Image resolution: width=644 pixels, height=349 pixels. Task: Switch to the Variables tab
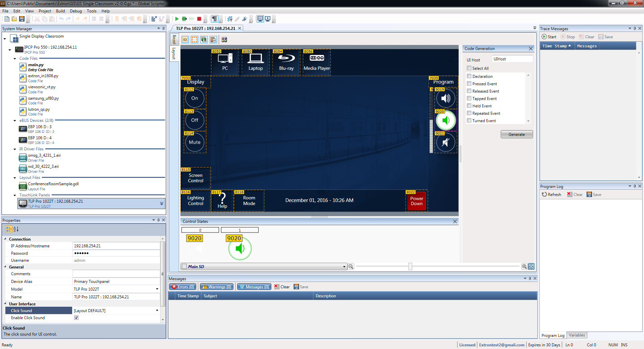pos(577,335)
